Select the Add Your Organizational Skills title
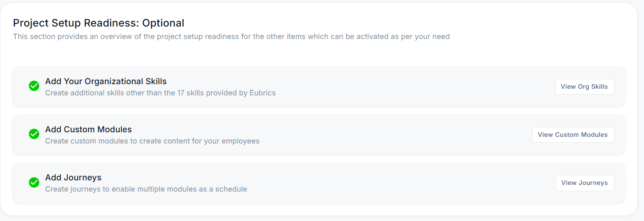Screen dimensions: 644x221 [106, 81]
